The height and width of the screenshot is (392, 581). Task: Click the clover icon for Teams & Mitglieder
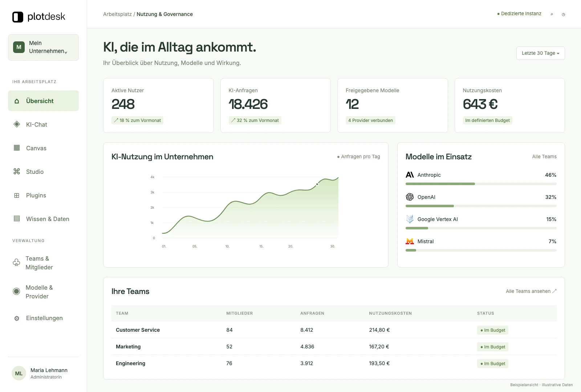pos(16,262)
